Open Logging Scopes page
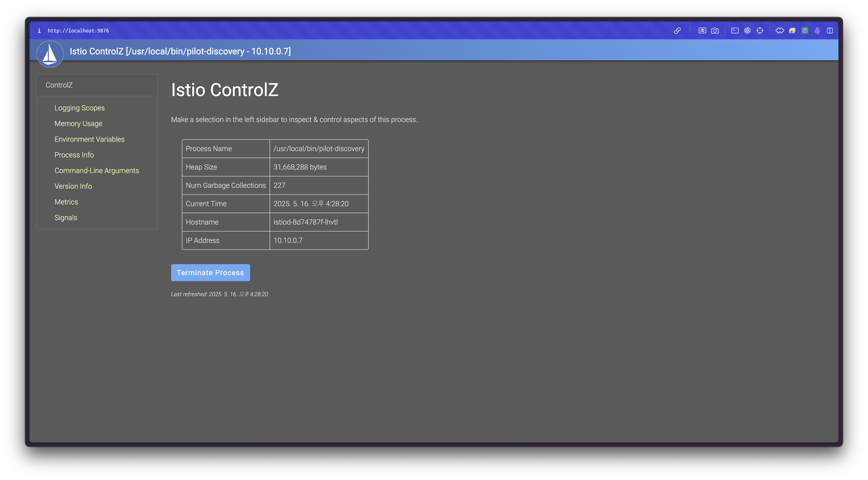The height and width of the screenshot is (480, 868). click(x=79, y=108)
